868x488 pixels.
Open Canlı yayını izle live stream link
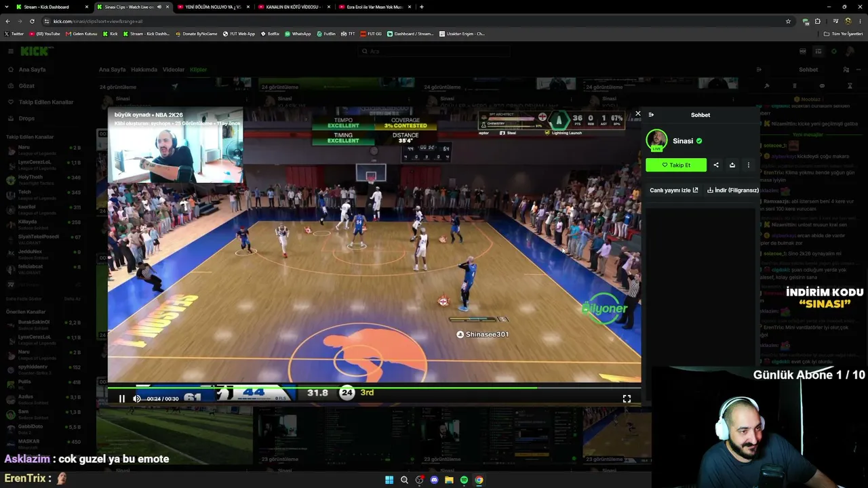click(674, 190)
